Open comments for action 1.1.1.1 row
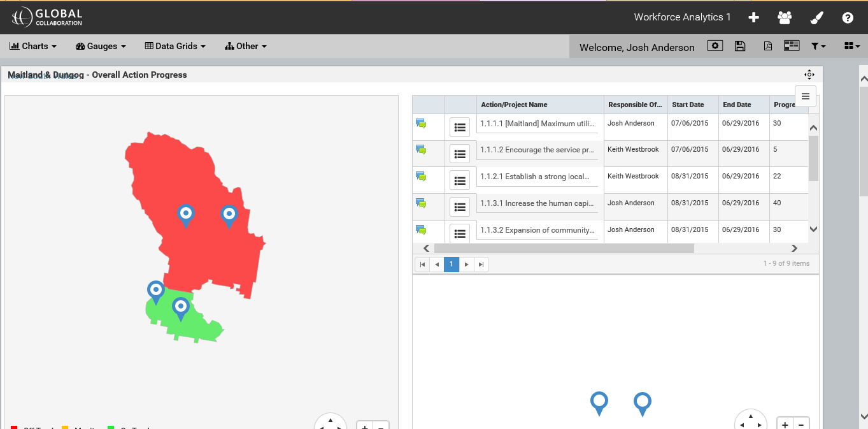The image size is (868, 429). coord(420,123)
